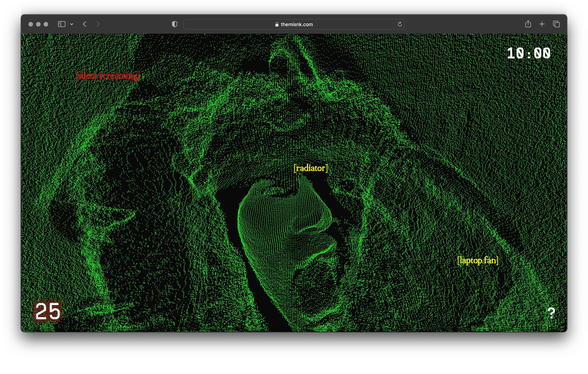Click the 25 counter badge
This screenshot has height=374, width=588.
coord(48,311)
